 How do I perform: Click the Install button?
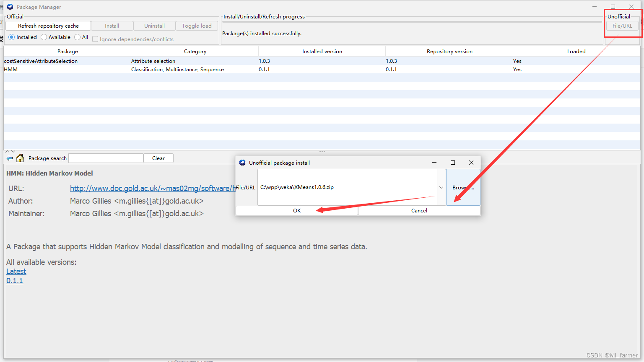click(112, 26)
